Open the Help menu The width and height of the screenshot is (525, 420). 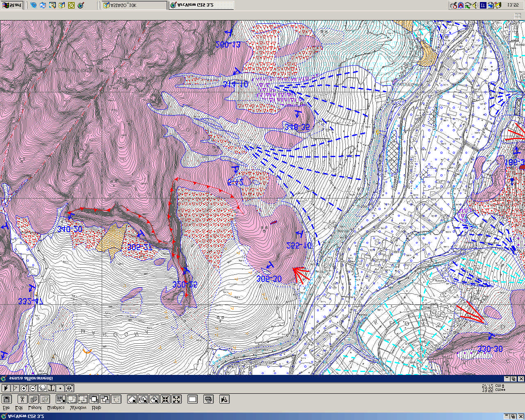96,408
